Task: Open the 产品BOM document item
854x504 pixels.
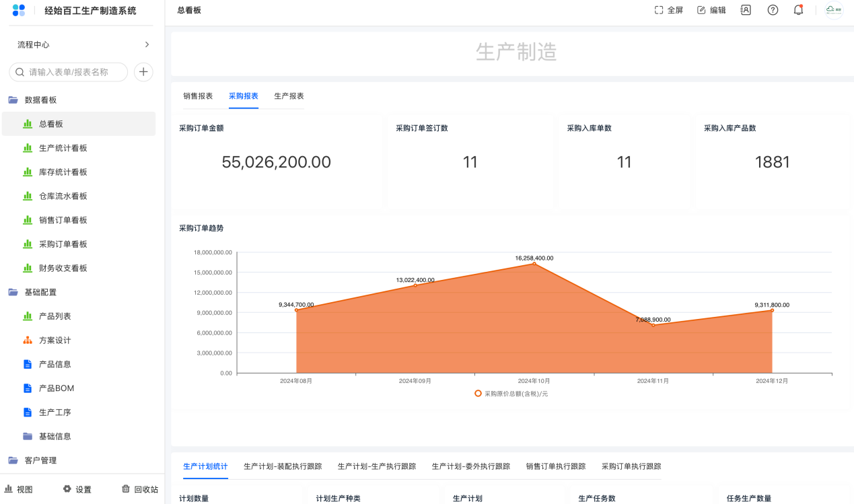Action: (x=56, y=388)
